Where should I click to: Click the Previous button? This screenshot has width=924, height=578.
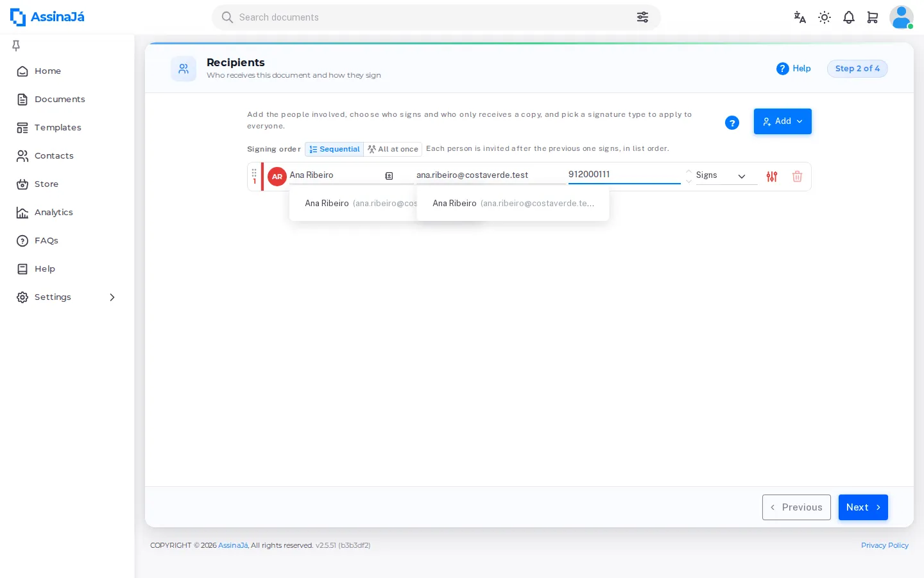(796, 507)
